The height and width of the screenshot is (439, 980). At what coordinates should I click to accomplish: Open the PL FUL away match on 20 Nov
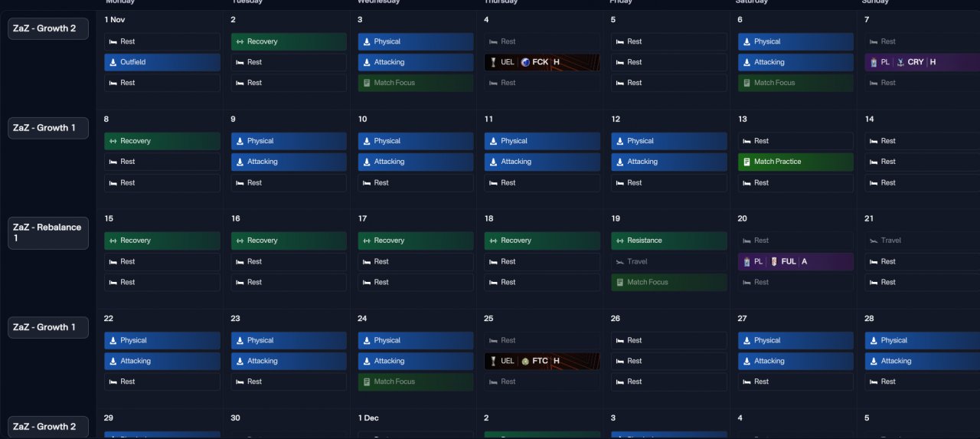click(x=795, y=261)
